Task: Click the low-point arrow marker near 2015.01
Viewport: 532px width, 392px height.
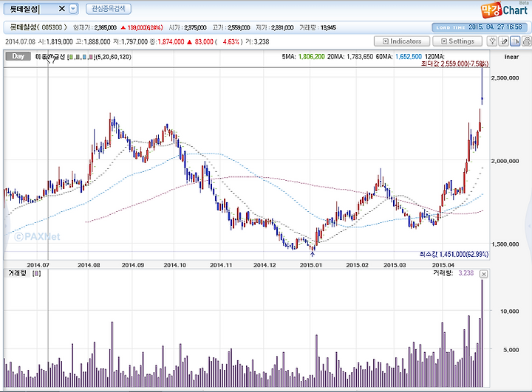Action: pos(313,255)
